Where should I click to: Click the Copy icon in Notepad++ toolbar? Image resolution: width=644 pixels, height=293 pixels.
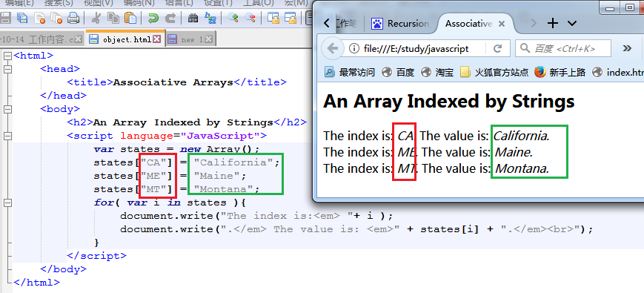(113, 18)
